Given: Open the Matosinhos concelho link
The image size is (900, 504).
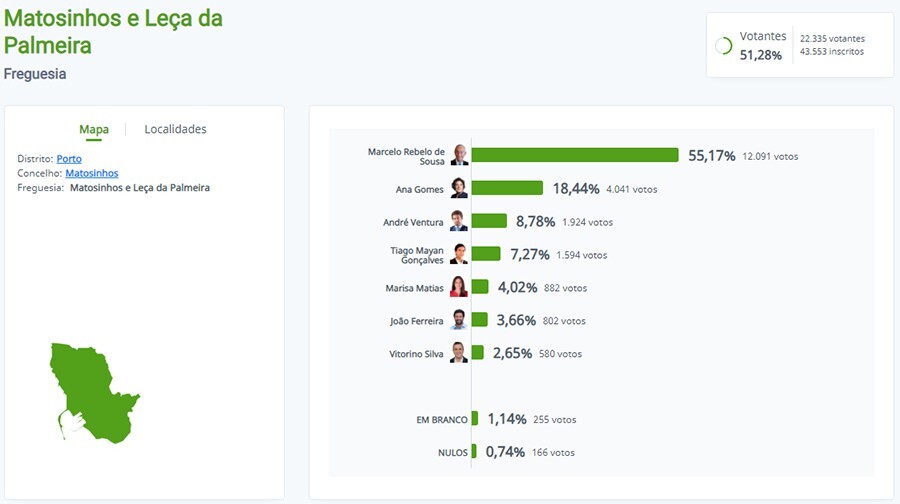Looking at the screenshot, I should click(91, 173).
